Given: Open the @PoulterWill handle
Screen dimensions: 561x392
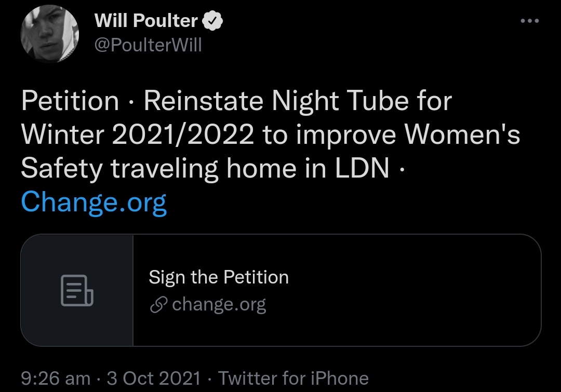Looking at the screenshot, I should click(148, 45).
